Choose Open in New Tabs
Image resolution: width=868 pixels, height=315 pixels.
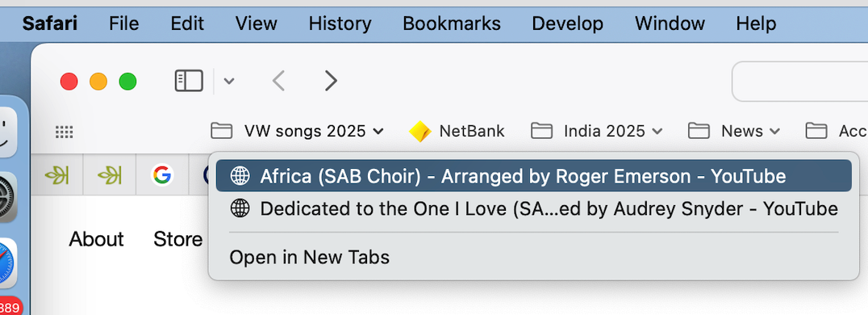coord(310,258)
